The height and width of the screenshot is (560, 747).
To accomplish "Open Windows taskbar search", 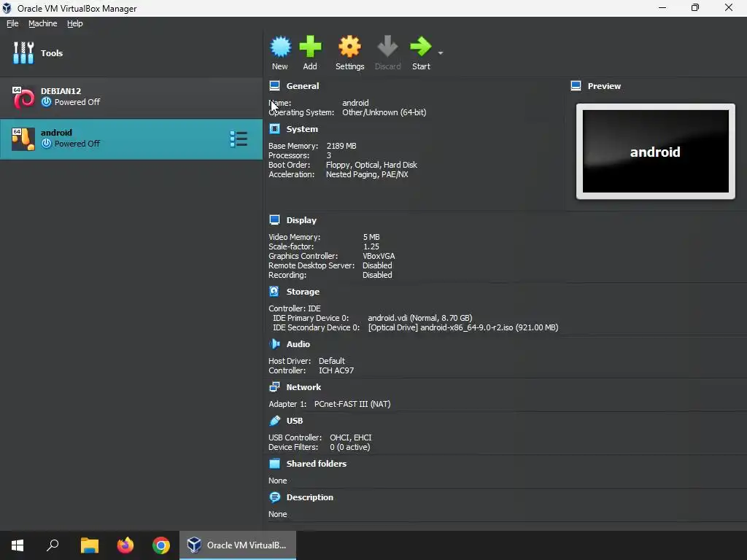I will click(53, 545).
